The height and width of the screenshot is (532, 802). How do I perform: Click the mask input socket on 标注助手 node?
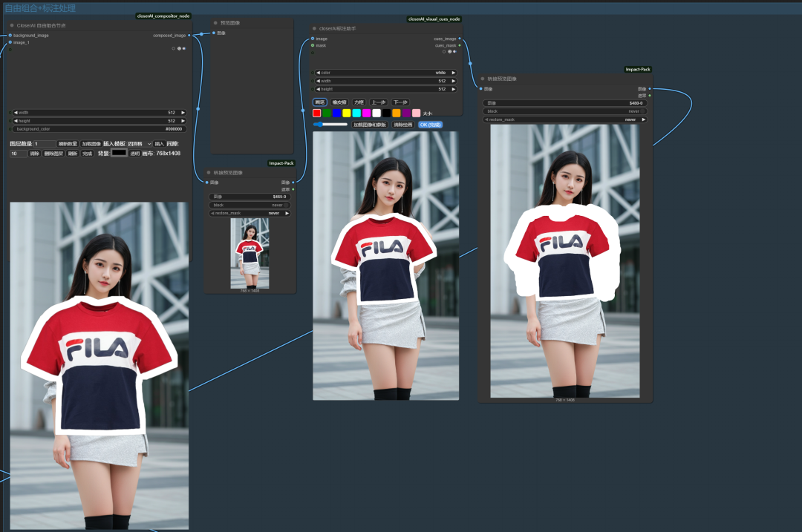pyautogui.click(x=313, y=45)
